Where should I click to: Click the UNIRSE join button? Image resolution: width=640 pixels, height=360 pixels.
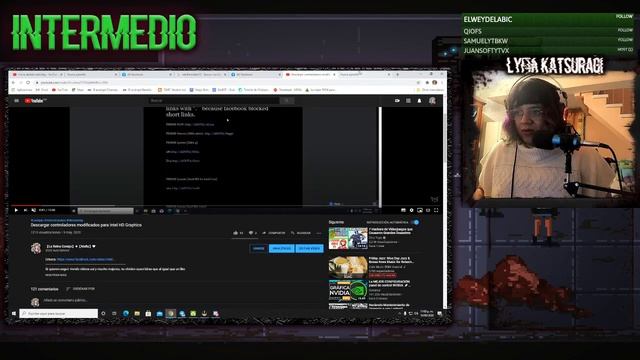pyautogui.click(x=258, y=248)
